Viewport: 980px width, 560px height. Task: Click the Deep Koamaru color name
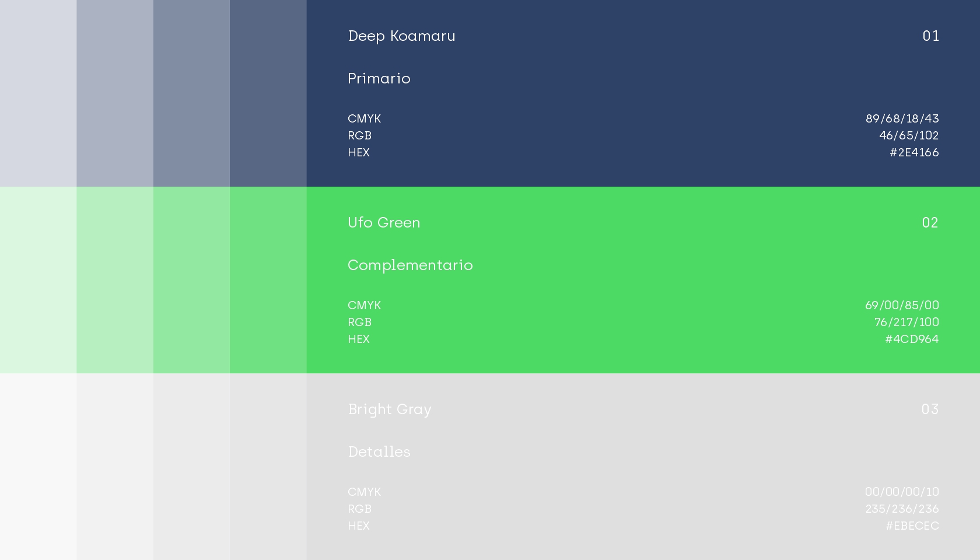click(x=401, y=36)
